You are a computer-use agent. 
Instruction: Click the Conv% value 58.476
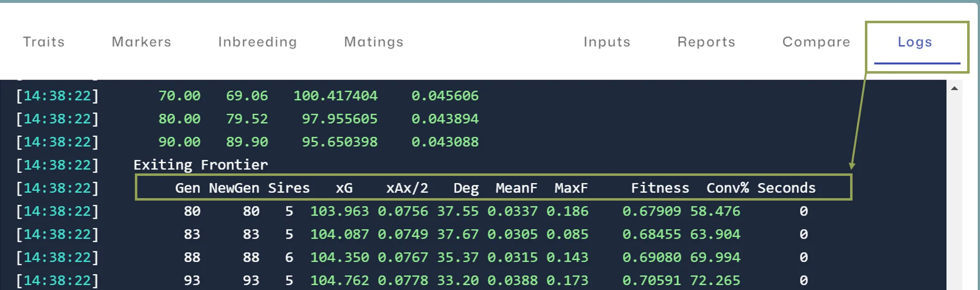(x=715, y=211)
